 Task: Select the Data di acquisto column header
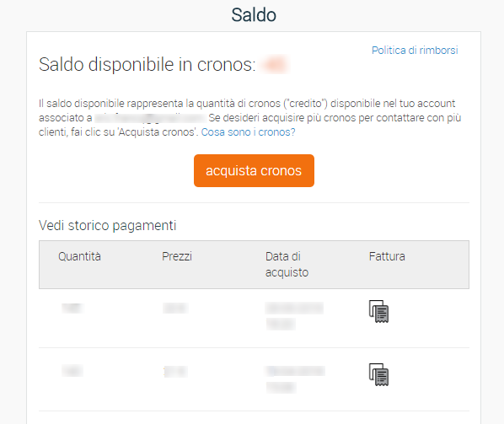pos(287,264)
